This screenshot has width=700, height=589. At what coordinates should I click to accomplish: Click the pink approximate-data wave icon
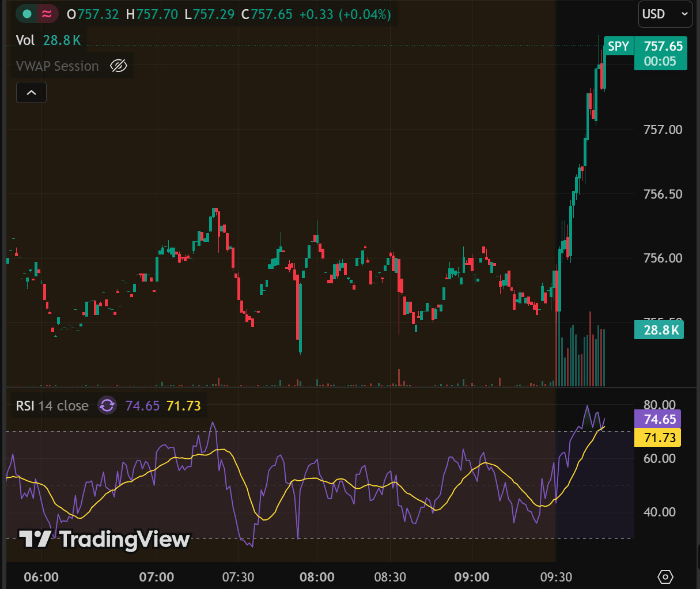[x=47, y=14]
